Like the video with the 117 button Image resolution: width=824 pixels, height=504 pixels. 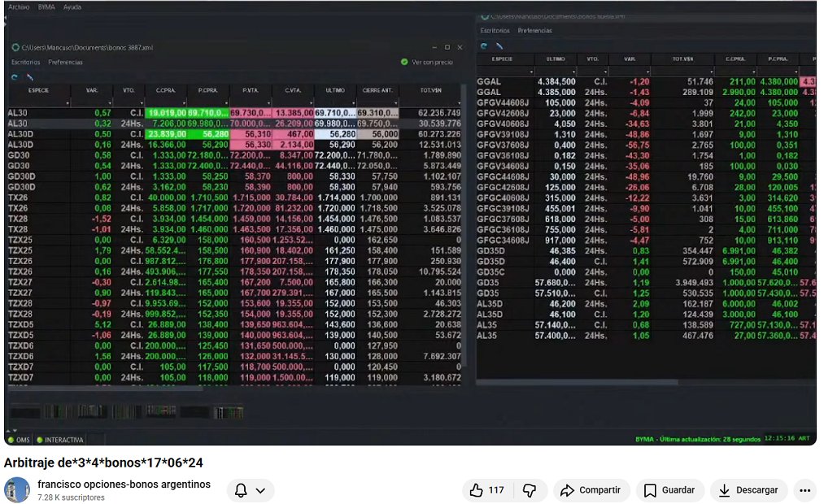[x=485, y=490]
